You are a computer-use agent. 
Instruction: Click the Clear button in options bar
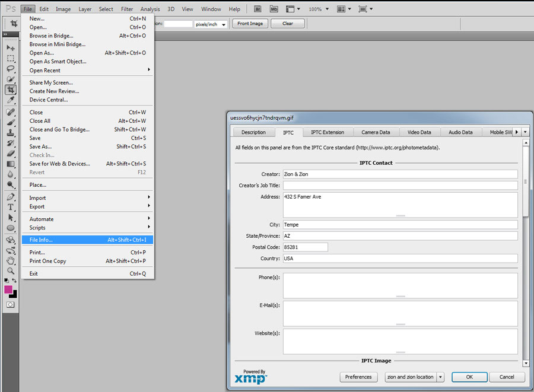288,24
